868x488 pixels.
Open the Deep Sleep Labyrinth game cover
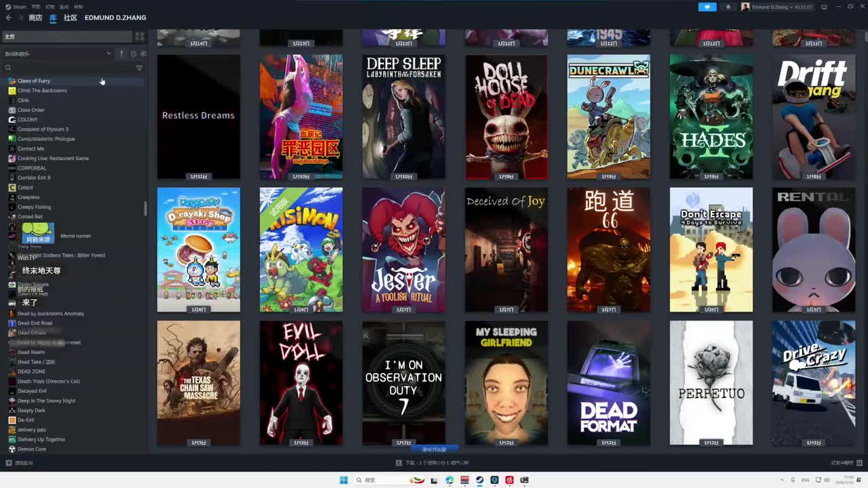point(403,117)
